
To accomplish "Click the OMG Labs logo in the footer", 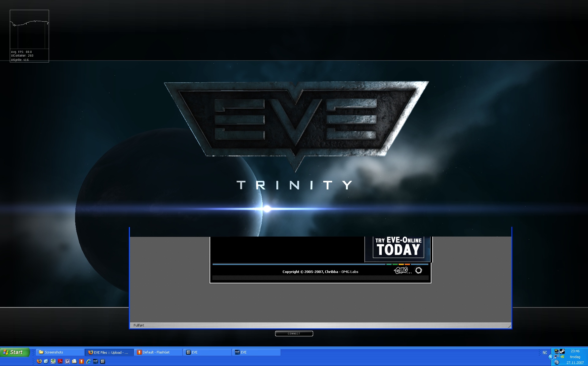I will [x=402, y=271].
